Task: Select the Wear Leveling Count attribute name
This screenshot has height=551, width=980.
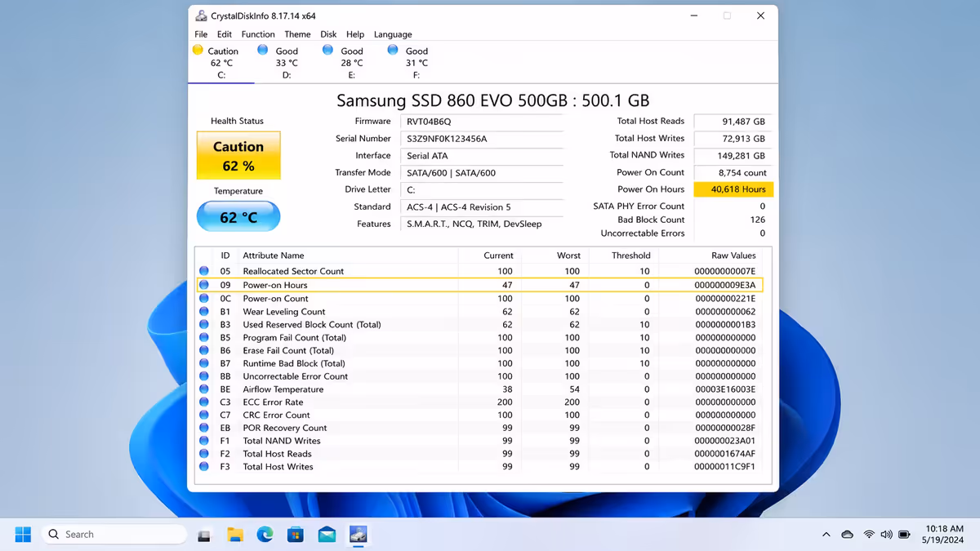Action: tap(283, 312)
